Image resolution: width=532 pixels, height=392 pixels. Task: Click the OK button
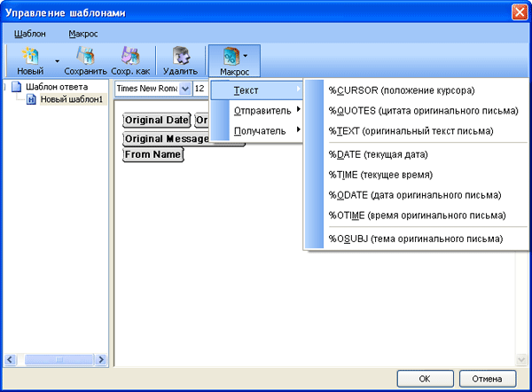coord(425,379)
